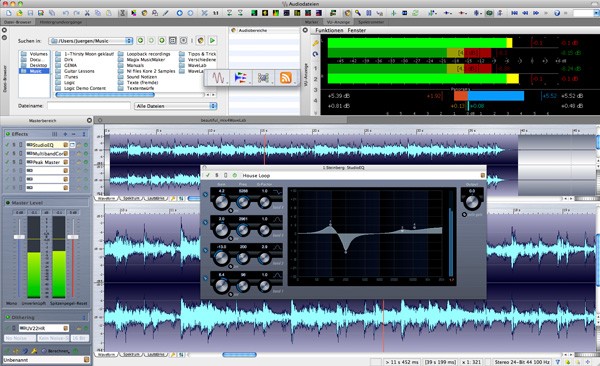Click the left blue master level fader
The height and width of the screenshot is (366, 600).
pos(19,237)
